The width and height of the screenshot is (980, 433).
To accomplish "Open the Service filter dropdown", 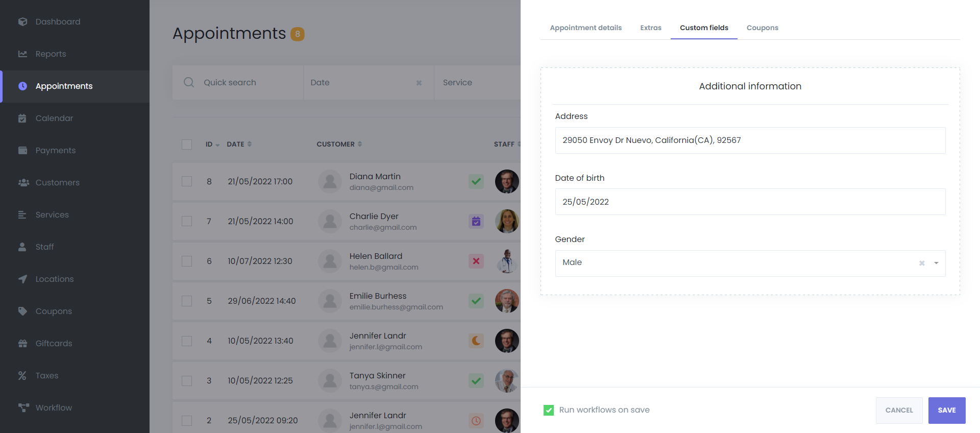I will tap(477, 82).
